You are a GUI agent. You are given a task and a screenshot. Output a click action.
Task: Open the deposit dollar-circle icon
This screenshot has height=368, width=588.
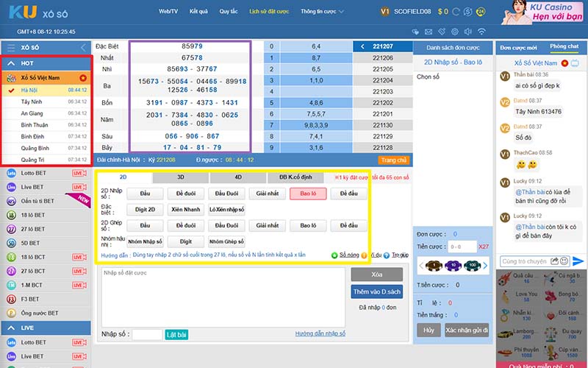pos(467,12)
